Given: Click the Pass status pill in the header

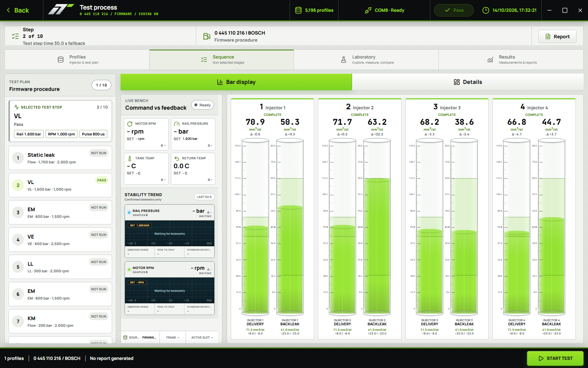Looking at the screenshot, I should tap(454, 10).
